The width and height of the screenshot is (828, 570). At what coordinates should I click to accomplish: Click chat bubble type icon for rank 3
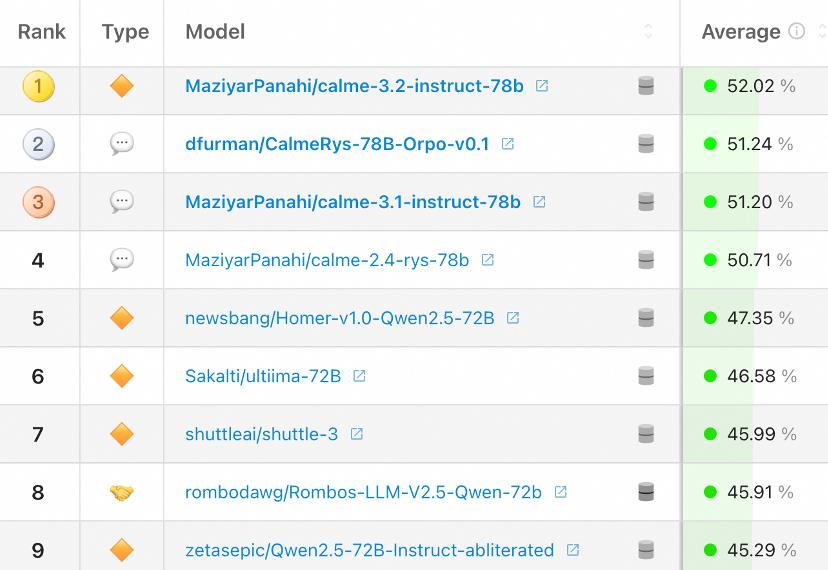coord(121,202)
